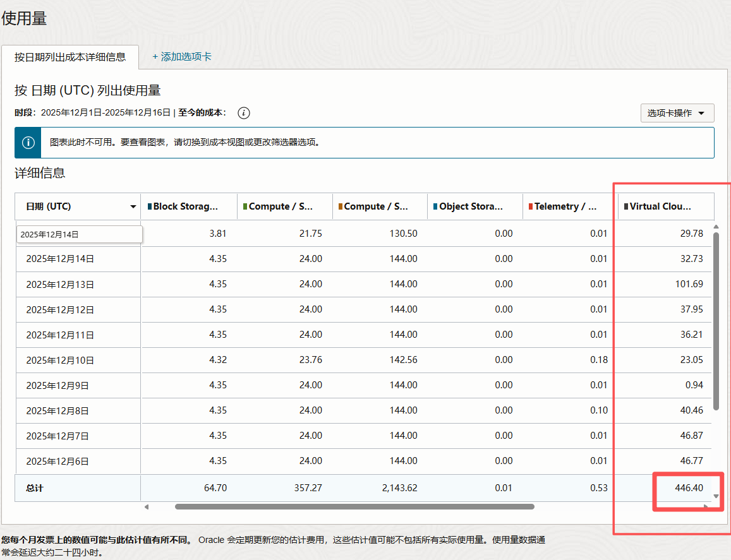This screenshot has width=731, height=560.
Task: Expand the 日期 (UTC) column sort arrow
Action: pos(133,207)
